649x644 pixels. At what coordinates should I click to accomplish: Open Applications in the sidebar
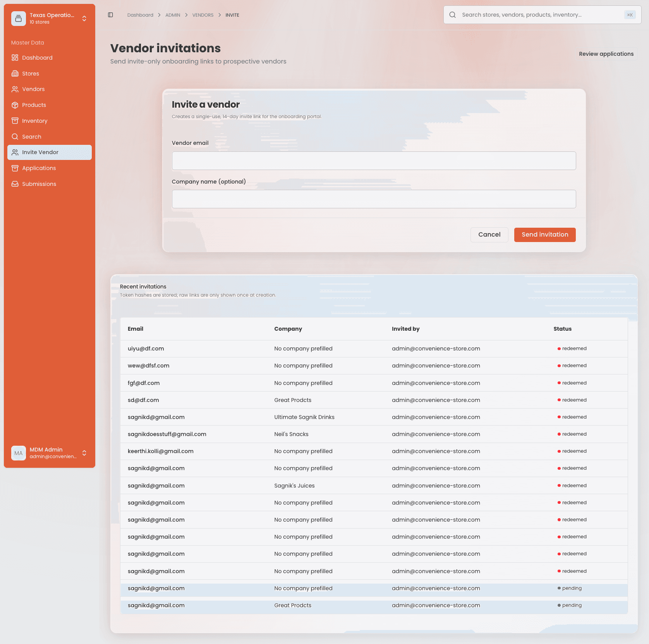[x=50, y=168]
